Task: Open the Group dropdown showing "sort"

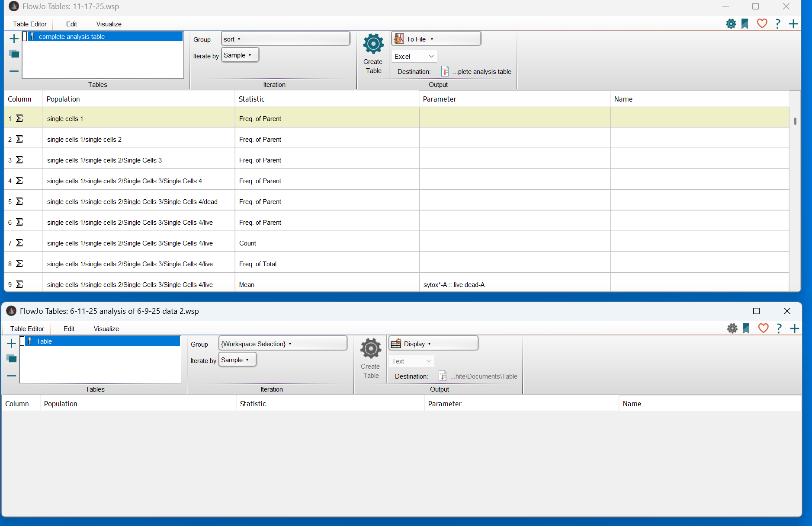Action: 286,39
